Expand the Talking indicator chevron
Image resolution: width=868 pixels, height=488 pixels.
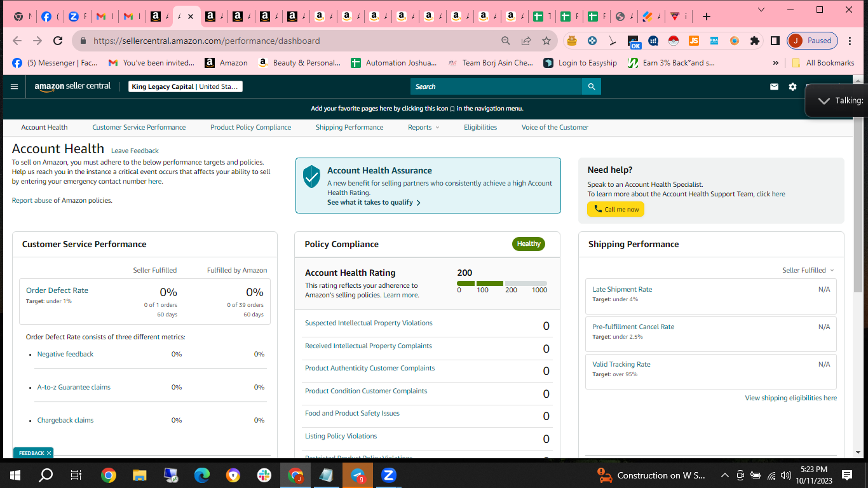(x=824, y=100)
